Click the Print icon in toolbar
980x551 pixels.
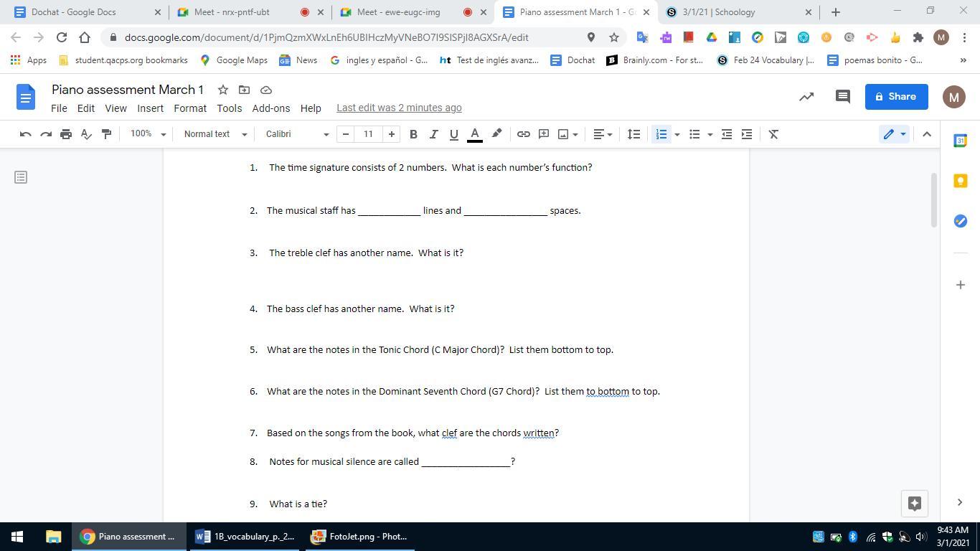[x=66, y=134]
